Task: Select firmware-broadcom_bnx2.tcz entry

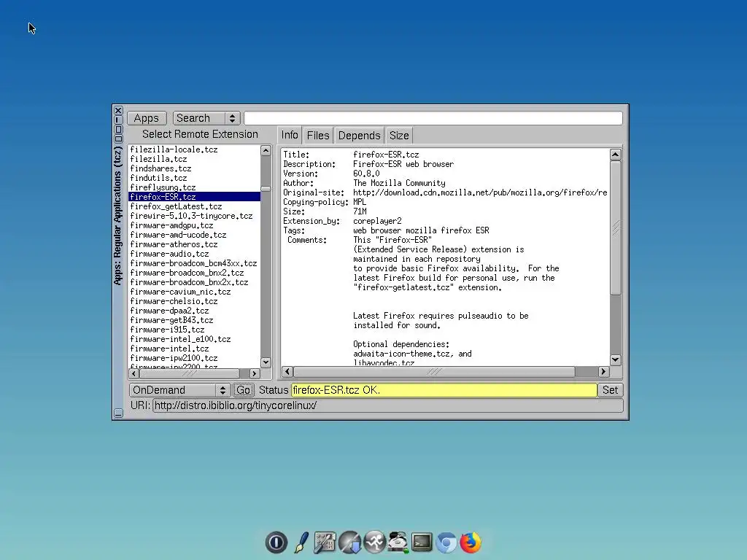Action: pyautogui.click(x=194, y=273)
